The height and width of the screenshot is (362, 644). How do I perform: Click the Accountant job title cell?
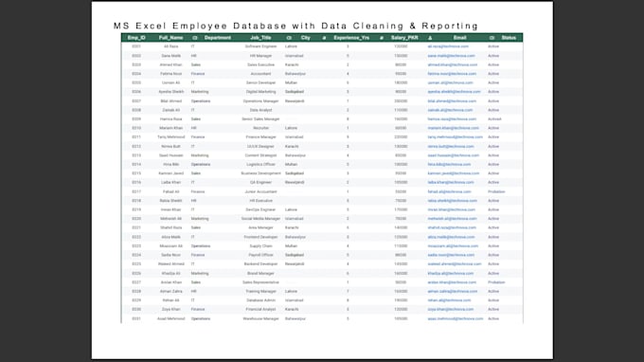(x=260, y=74)
